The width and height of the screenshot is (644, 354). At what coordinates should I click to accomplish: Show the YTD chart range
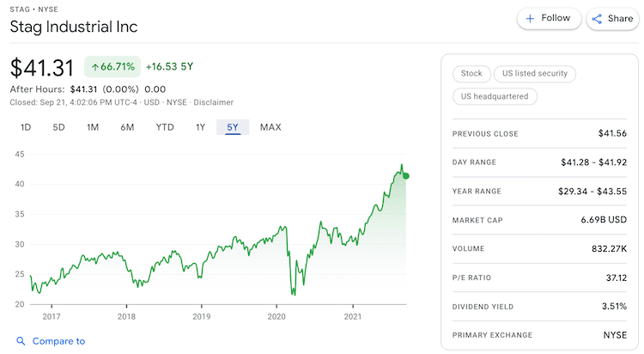click(165, 127)
